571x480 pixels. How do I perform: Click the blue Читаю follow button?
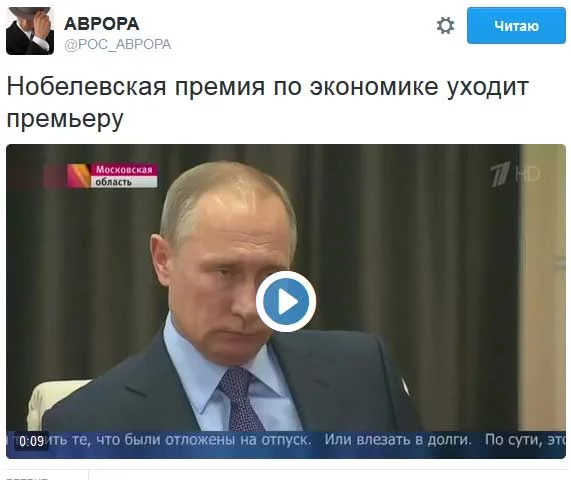pos(516,25)
